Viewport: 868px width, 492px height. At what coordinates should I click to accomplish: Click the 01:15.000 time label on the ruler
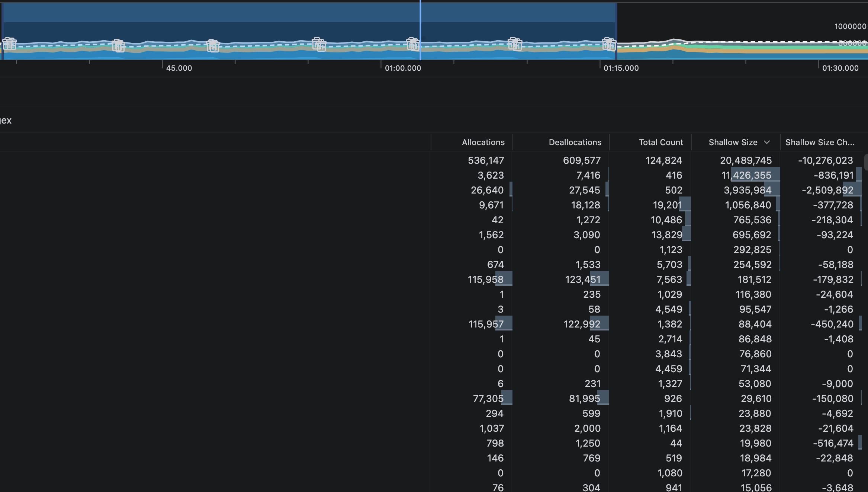coord(621,68)
